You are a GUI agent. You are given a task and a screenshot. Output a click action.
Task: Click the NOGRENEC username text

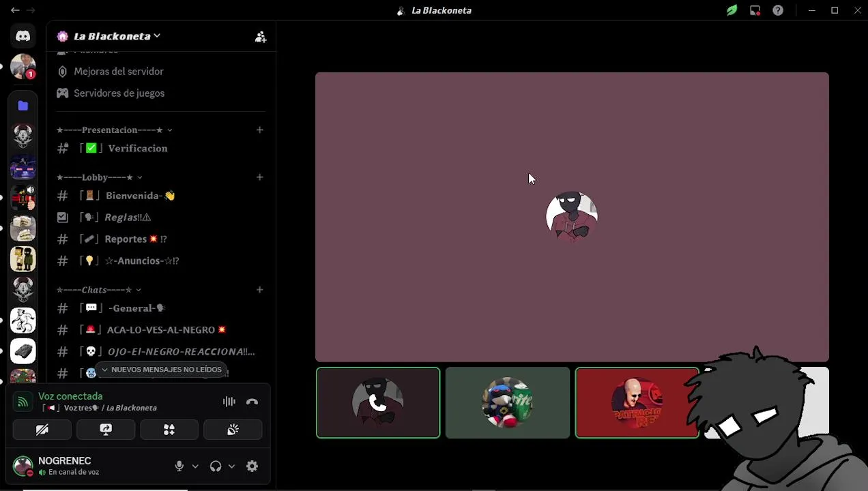coord(65,461)
